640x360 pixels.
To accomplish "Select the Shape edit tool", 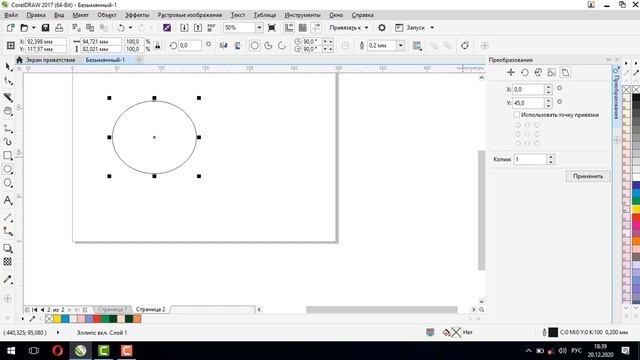I will 8,81.
